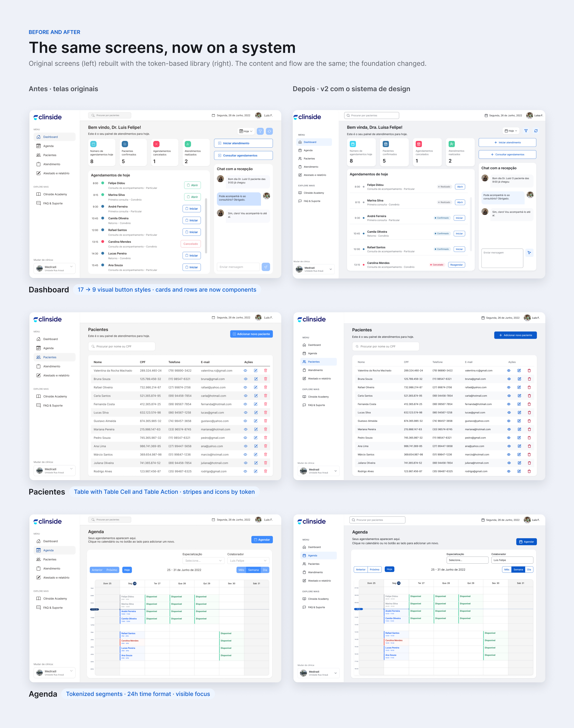Delete Rodrigo Alves in v2 Pacientes table
Viewport: 574px width, 728px height.
click(x=529, y=471)
